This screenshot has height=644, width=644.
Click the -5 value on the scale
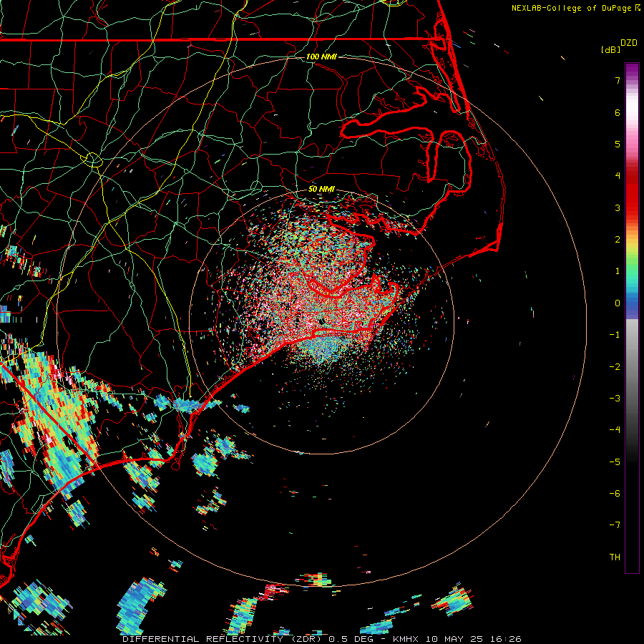point(615,462)
